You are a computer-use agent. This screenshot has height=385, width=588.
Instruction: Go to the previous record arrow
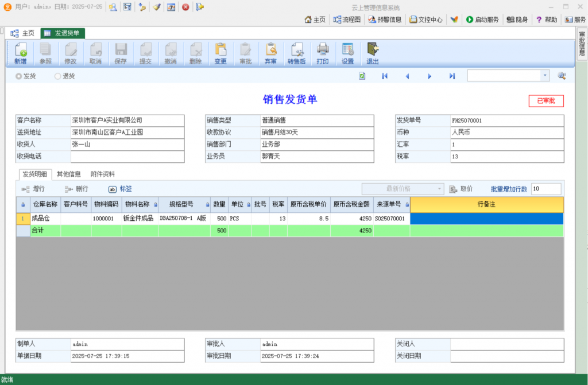tap(407, 76)
